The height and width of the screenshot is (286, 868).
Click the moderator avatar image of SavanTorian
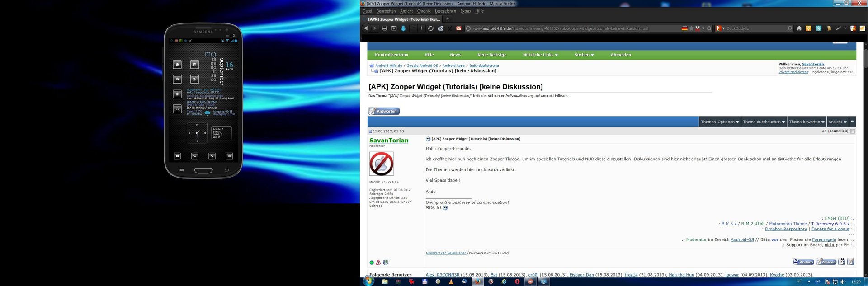click(381, 164)
